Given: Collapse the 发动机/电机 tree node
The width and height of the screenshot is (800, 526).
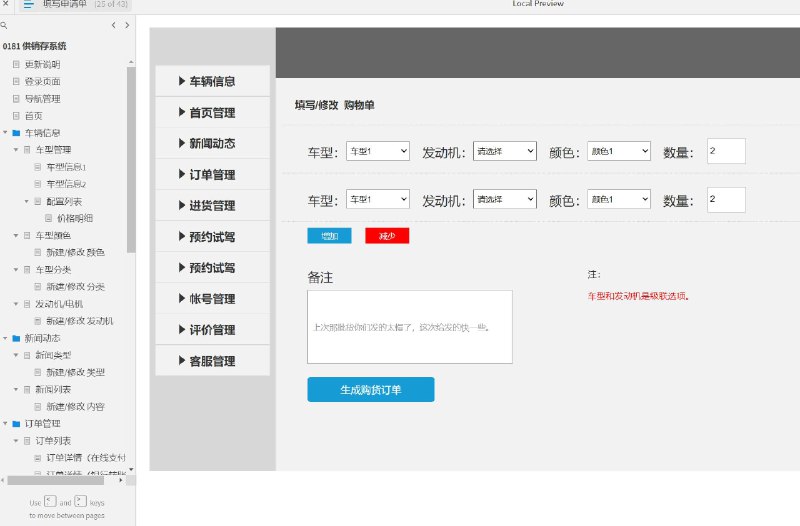Looking at the screenshot, I should [16, 304].
